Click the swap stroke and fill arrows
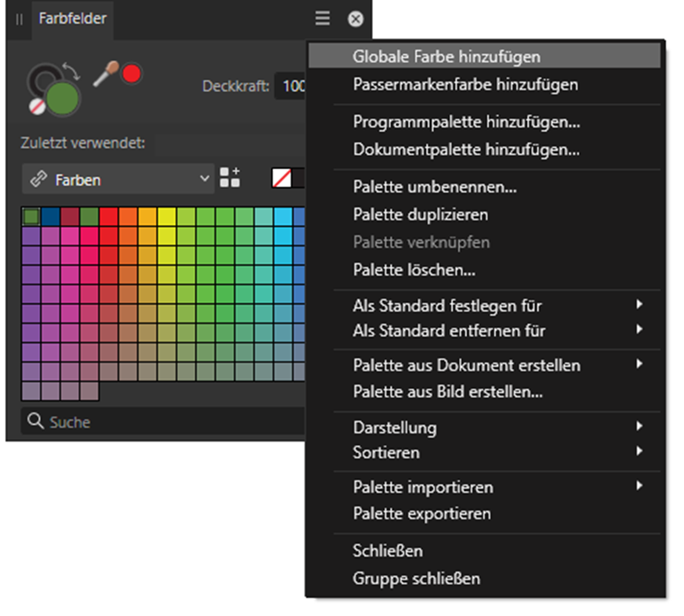The width and height of the screenshot is (684, 616). click(72, 71)
